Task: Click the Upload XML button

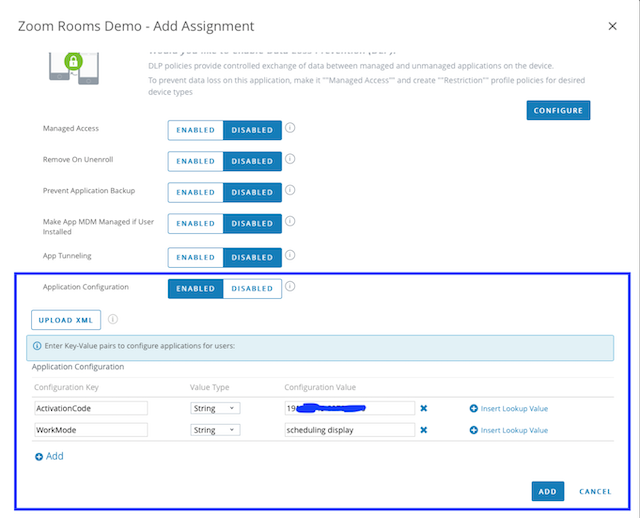Action: click(66, 320)
